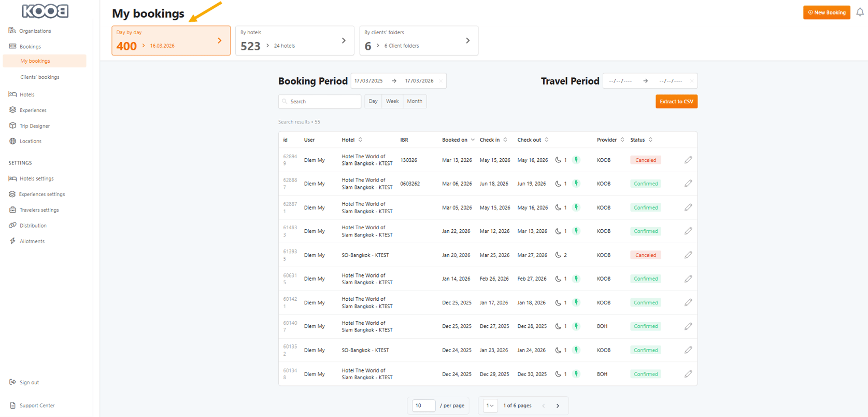Click the Locations globe icon
Screen dimensions: 868x417
point(12,141)
